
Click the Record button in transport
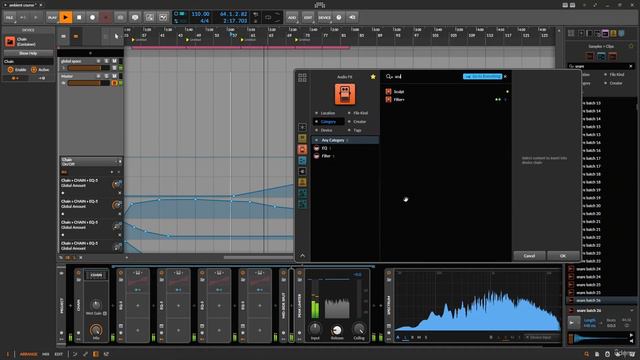click(93, 18)
